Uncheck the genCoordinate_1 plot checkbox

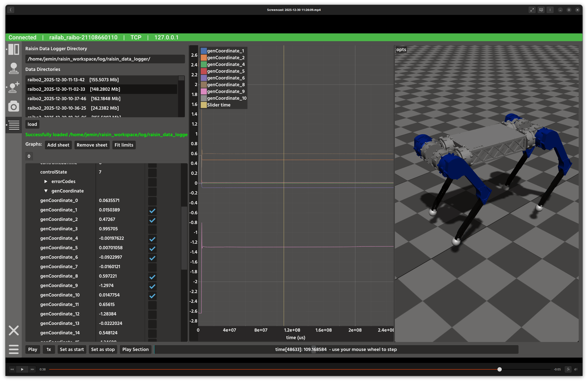click(152, 210)
